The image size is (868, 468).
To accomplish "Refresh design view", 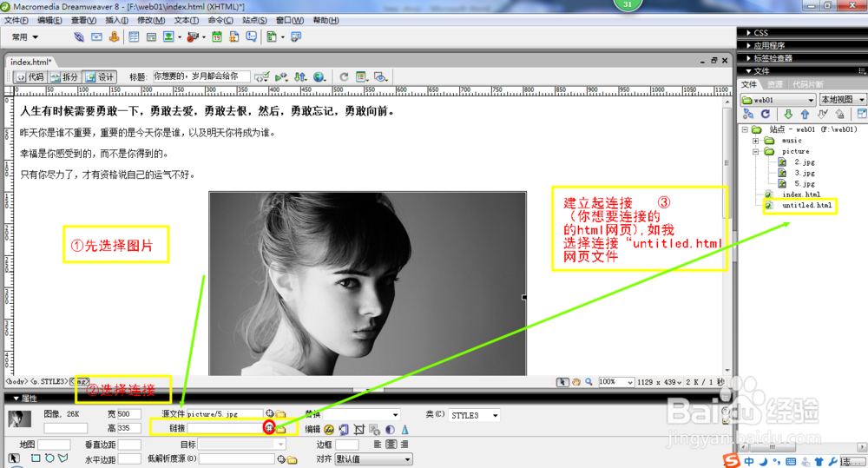I will (344, 77).
